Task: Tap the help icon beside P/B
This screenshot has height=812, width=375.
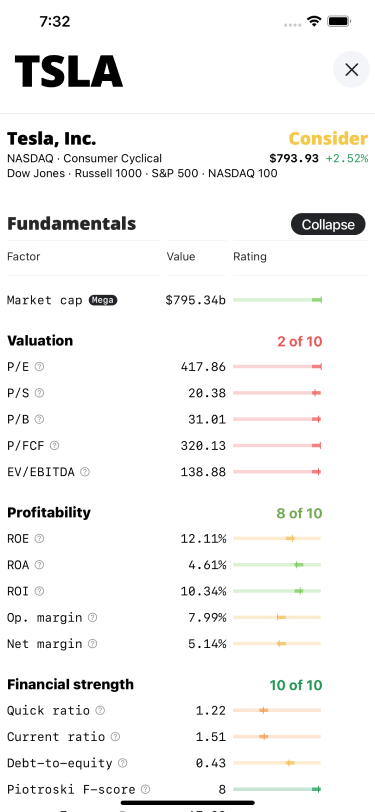Action: [39, 419]
